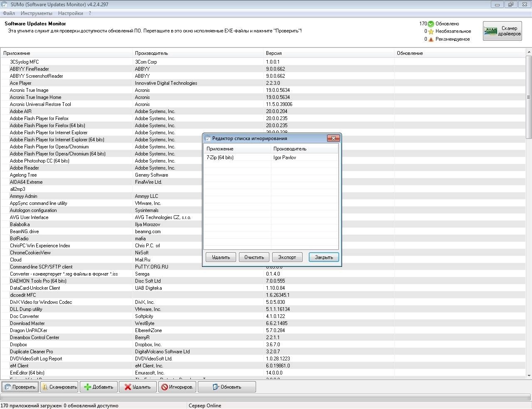This screenshot has width=532, height=409.
Task: Click Проверить button in bottom toolbar
Action: [20, 387]
